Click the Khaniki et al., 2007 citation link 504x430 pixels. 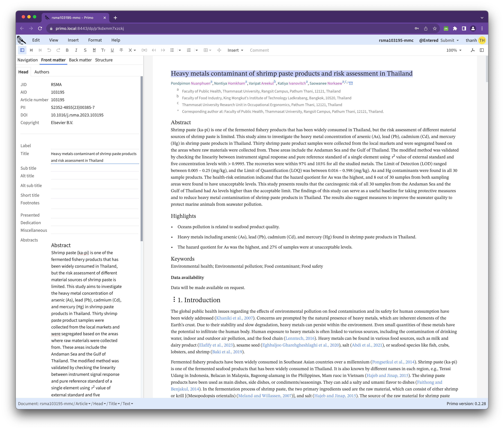pos(235,318)
